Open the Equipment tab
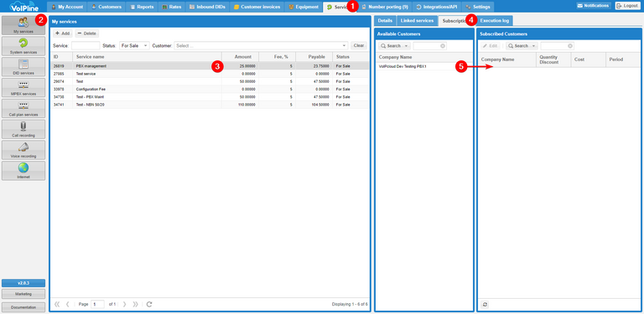 [304, 7]
